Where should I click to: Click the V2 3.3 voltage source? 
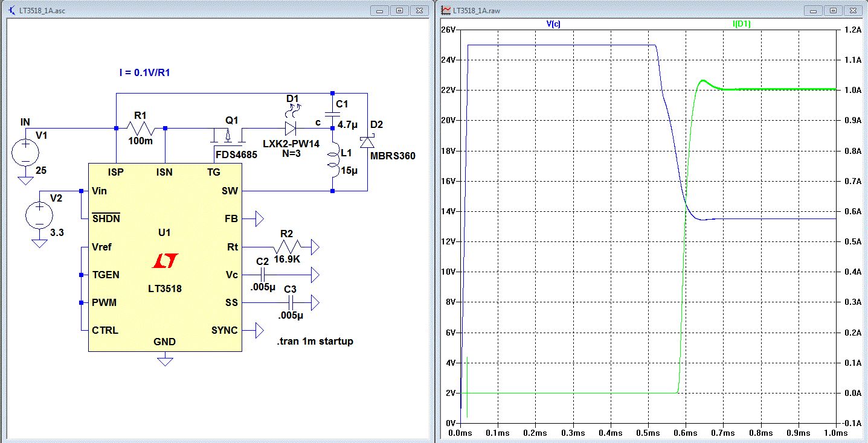pyautogui.click(x=39, y=215)
